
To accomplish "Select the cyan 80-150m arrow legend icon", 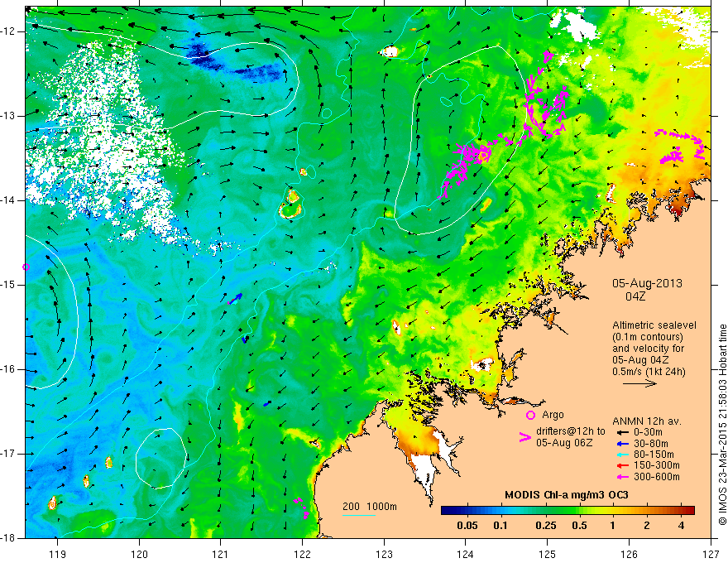I will pos(622,455).
